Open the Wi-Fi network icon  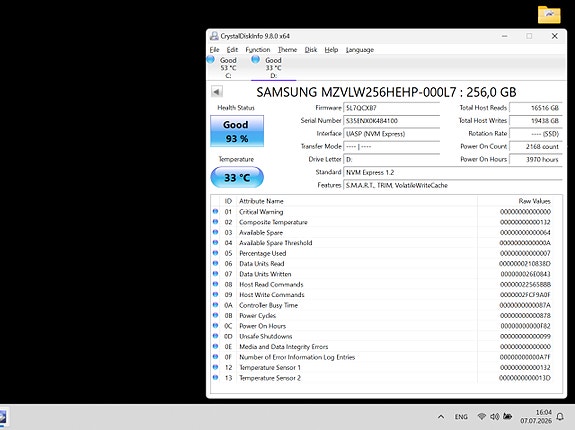482,416
